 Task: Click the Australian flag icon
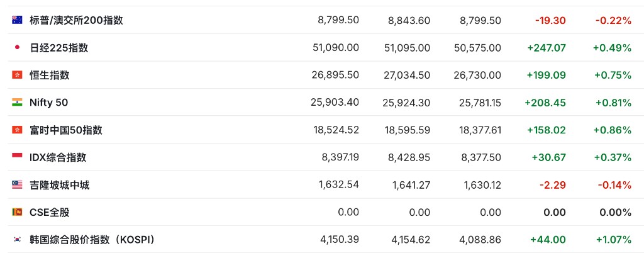coord(17,20)
